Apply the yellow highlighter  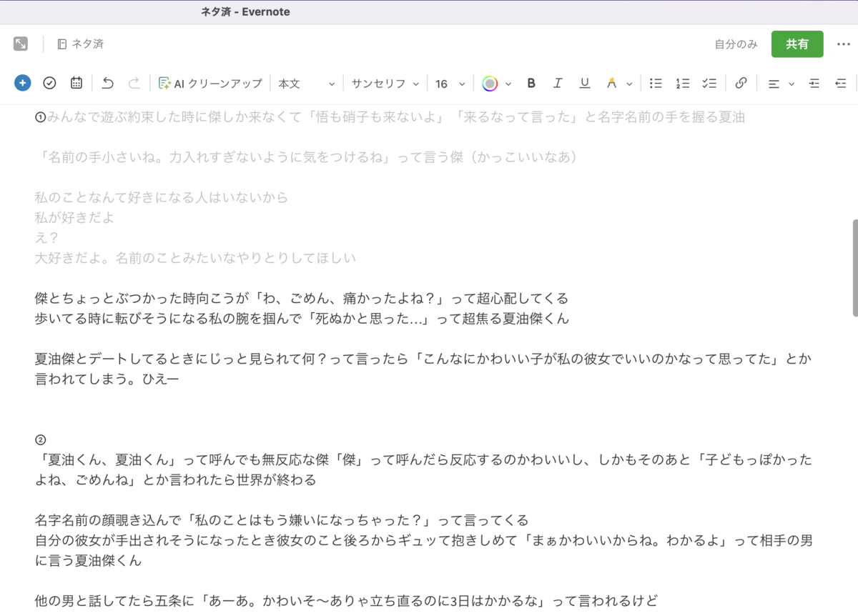tap(611, 83)
